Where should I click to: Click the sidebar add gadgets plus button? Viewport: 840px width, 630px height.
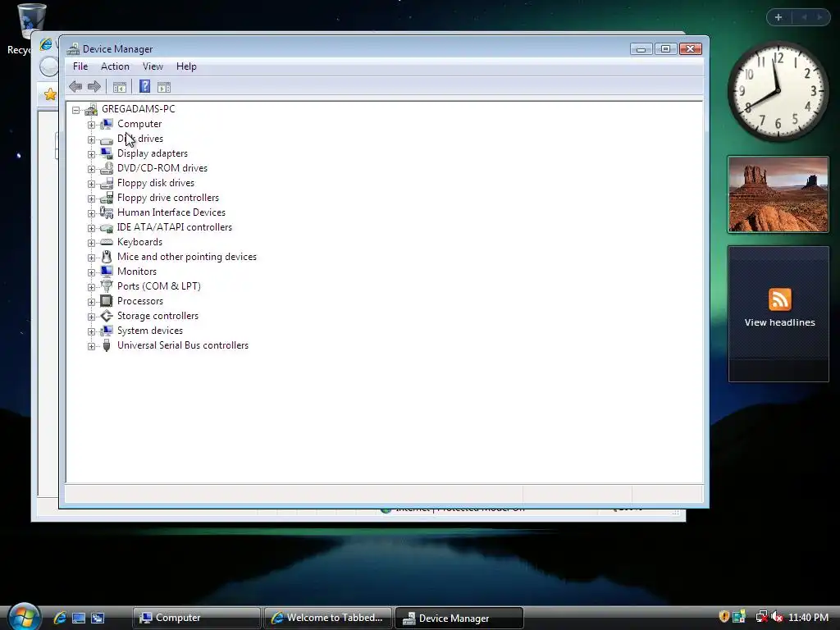778,17
